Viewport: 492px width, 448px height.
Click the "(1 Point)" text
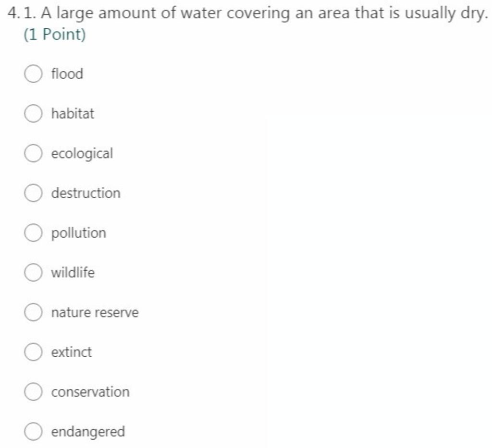[54, 35]
